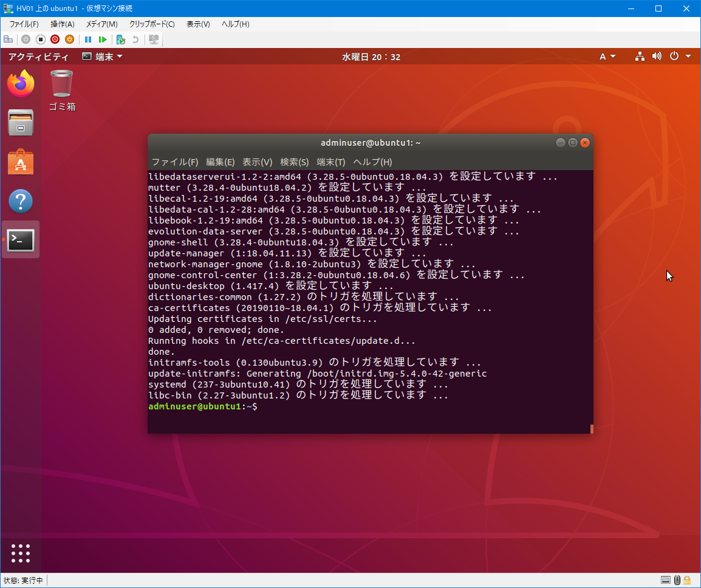
Task: Open the Files manager in the dock
Action: coord(21,123)
